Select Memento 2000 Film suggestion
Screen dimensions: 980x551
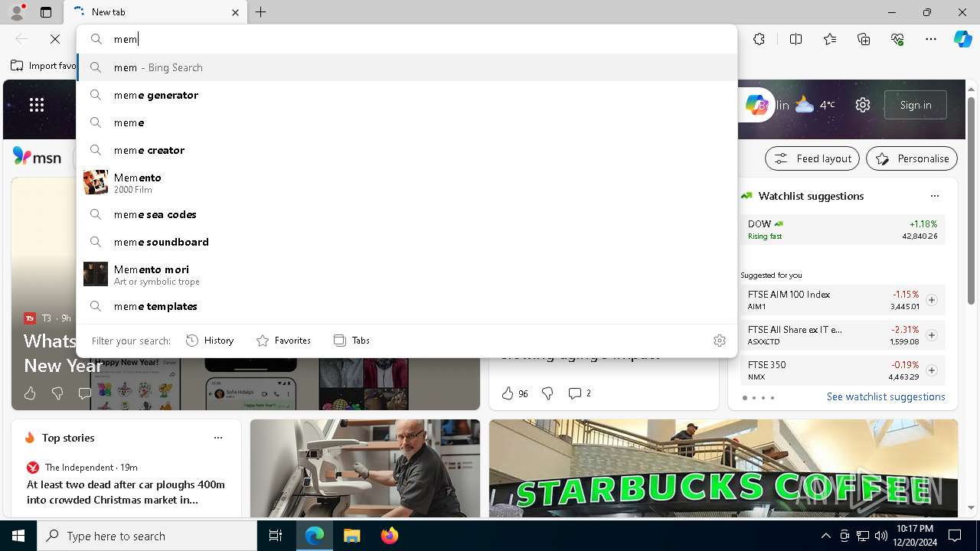pos(407,182)
